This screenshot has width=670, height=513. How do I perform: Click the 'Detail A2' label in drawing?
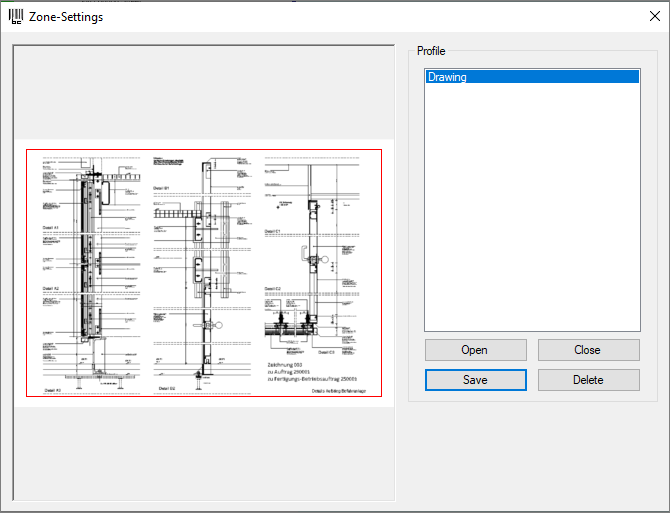point(50,289)
